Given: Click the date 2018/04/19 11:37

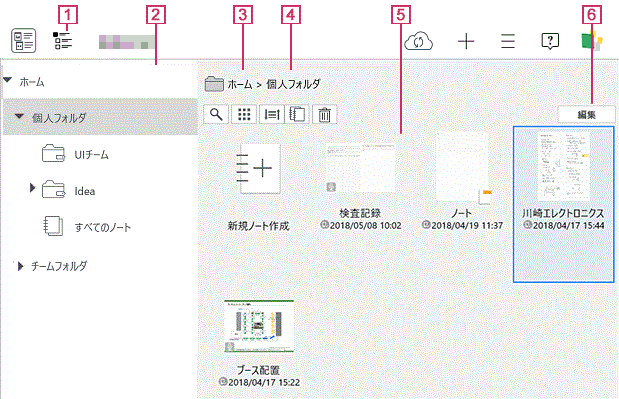Looking at the screenshot, I should [x=467, y=226].
